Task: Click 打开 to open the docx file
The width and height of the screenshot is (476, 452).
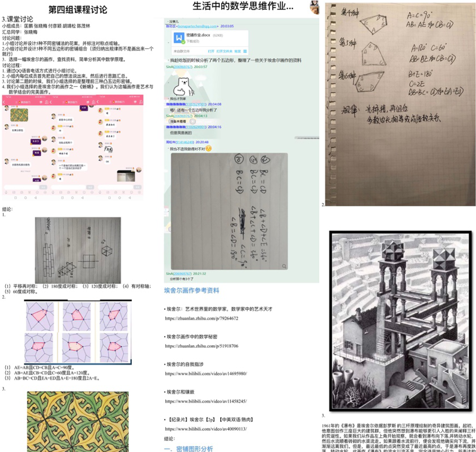Action: click(x=211, y=51)
